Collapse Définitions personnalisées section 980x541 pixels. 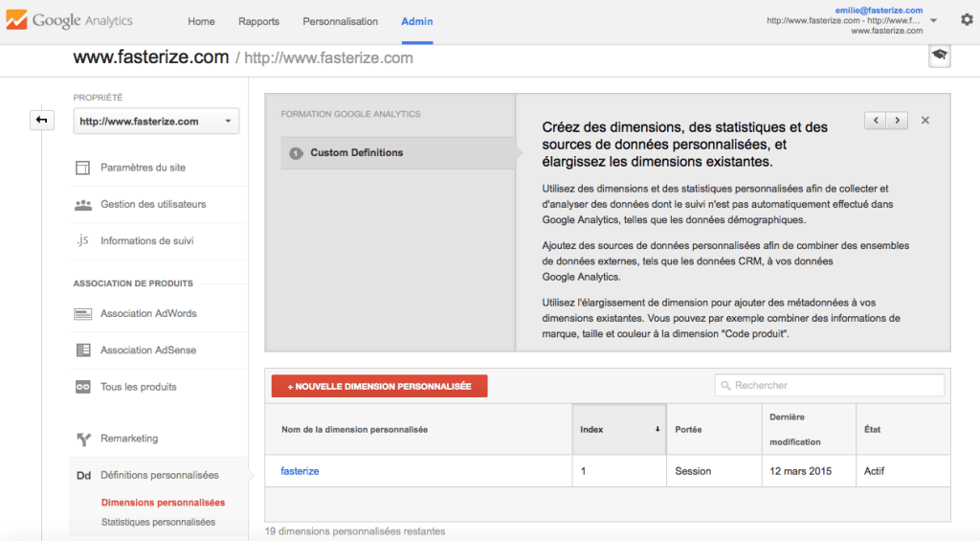(160, 475)
